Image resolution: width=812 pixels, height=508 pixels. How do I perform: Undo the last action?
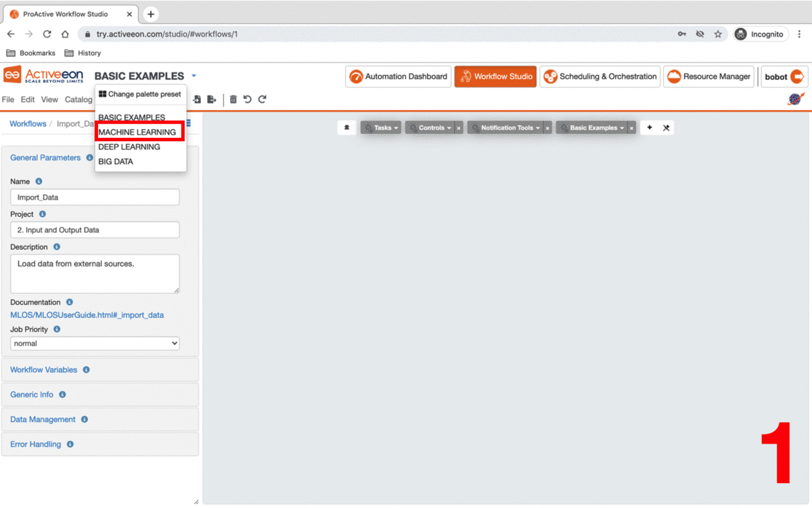[248, 99]
